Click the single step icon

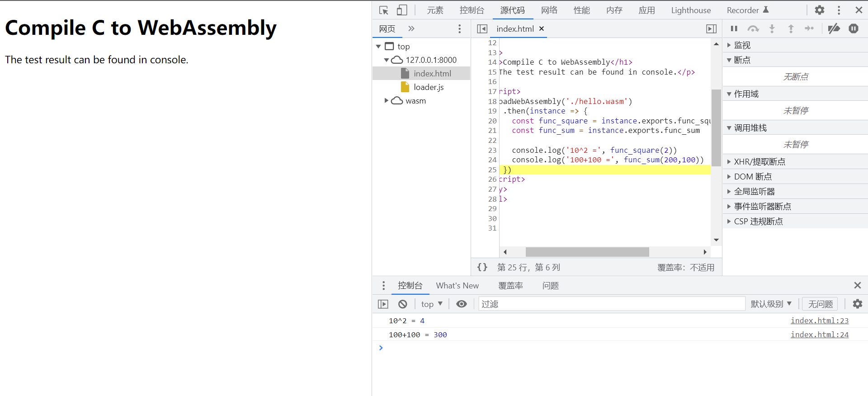[809, 28]
